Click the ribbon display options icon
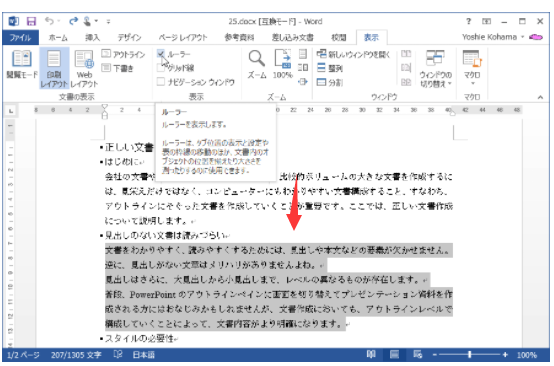Viewport: 554px width, 366px height. (x=487, y=22)
